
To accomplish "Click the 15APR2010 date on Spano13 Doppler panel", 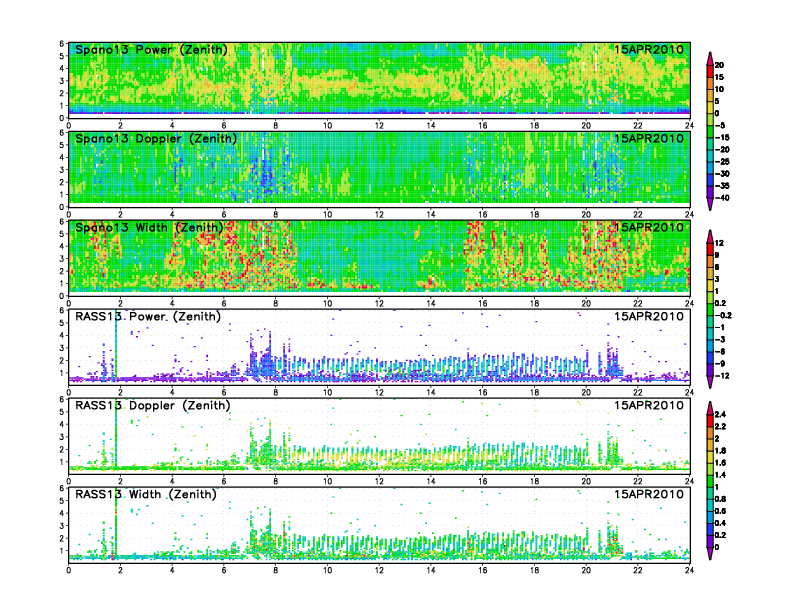I will click(x=649, y=139).
